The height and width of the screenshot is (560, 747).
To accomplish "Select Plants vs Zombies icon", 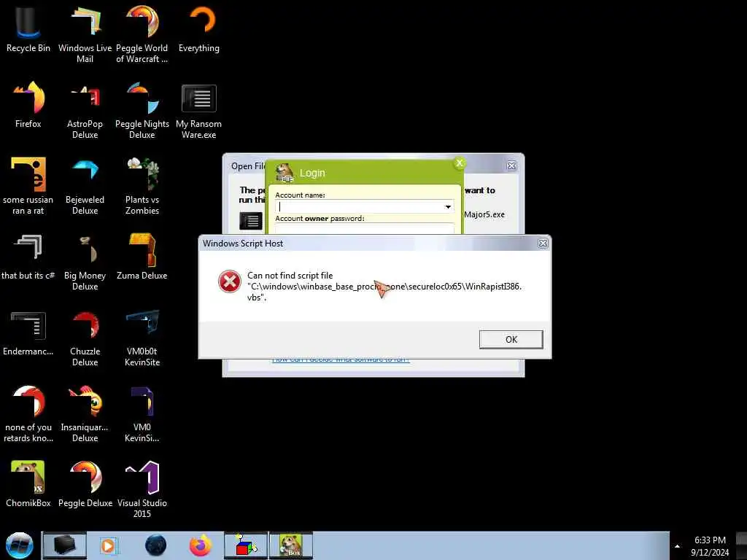I will (x=142, y=186).
